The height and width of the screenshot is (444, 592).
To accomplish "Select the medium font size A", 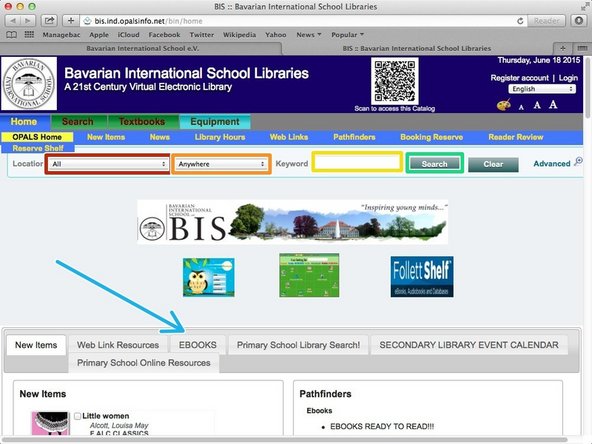I will point(537,105).
